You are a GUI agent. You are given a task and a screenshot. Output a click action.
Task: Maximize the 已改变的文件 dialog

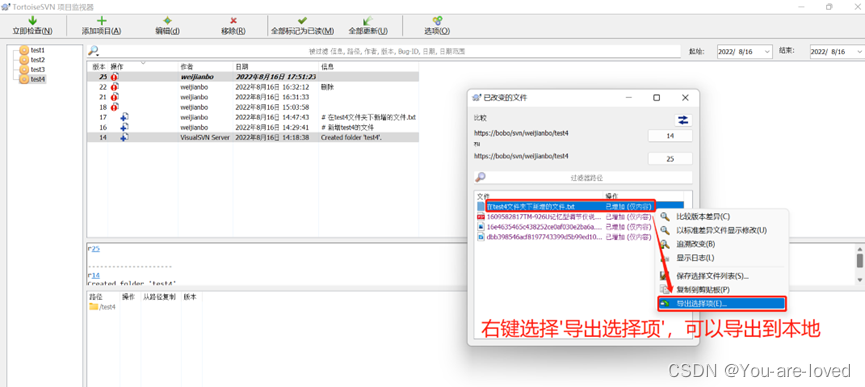pos(656,98)
